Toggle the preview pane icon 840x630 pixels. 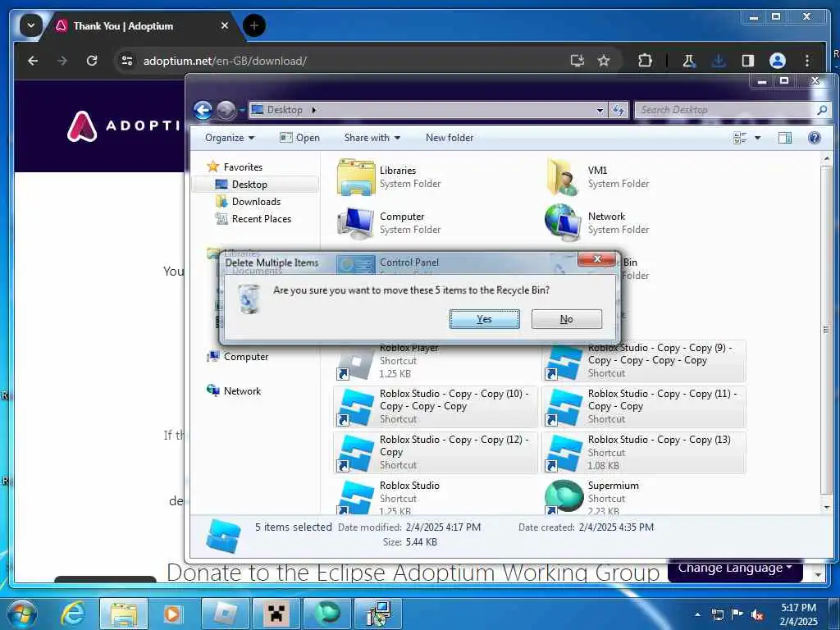[x=784, y=138]
